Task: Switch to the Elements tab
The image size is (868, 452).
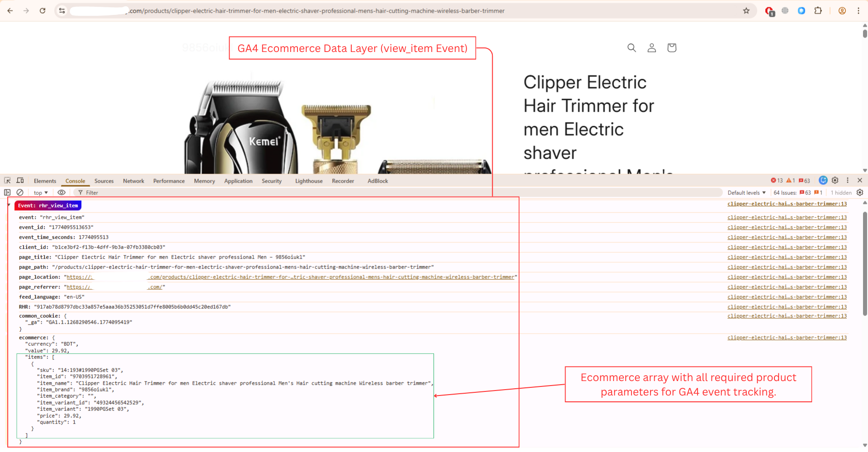Action: [x=45, y=181]
